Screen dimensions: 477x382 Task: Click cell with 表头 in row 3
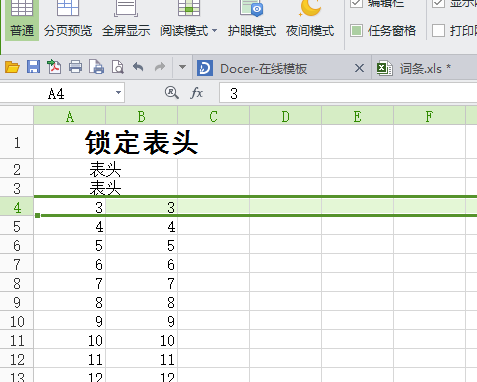tap(105, 188)
